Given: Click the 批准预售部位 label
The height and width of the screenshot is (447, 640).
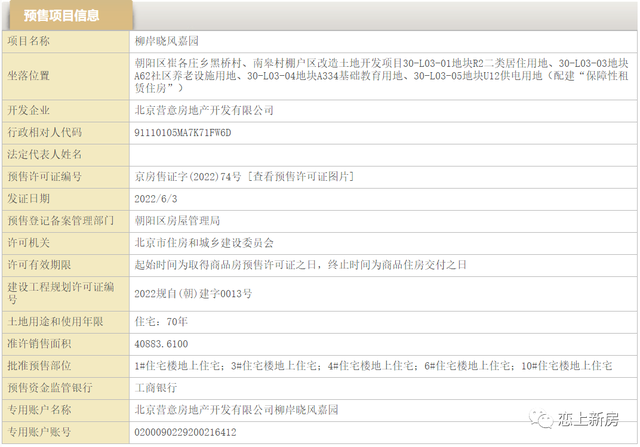Looking at the screenshot, I should (39, 365).
